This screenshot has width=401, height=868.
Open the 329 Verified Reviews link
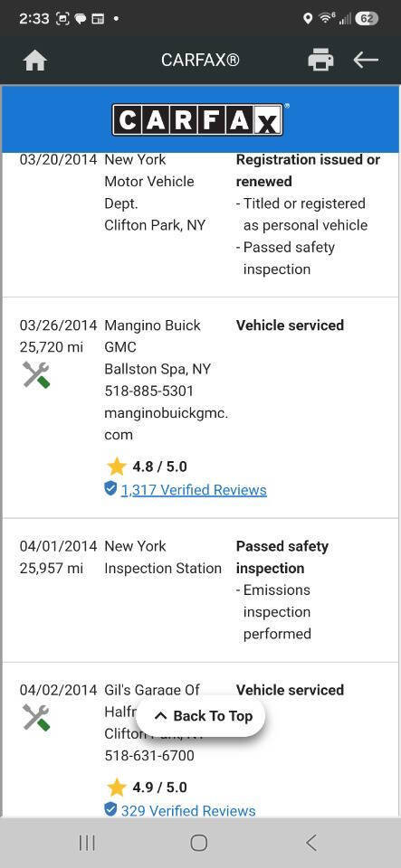(x=188, y=811)
